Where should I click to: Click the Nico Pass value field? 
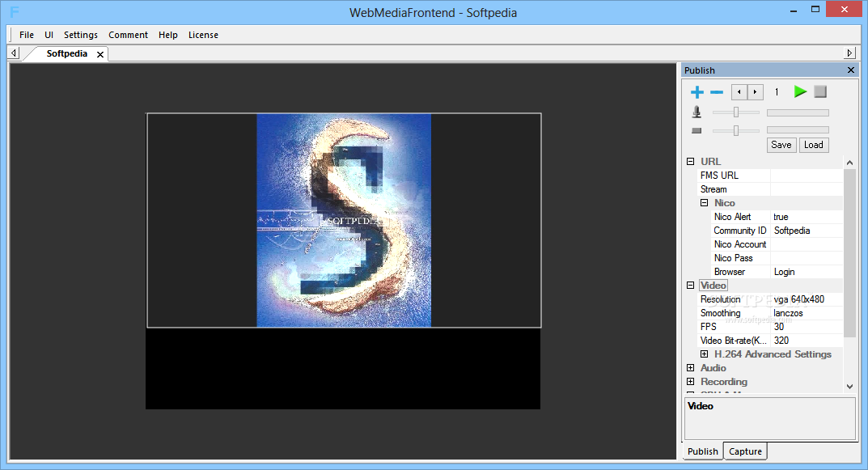(x=807, y=259)
